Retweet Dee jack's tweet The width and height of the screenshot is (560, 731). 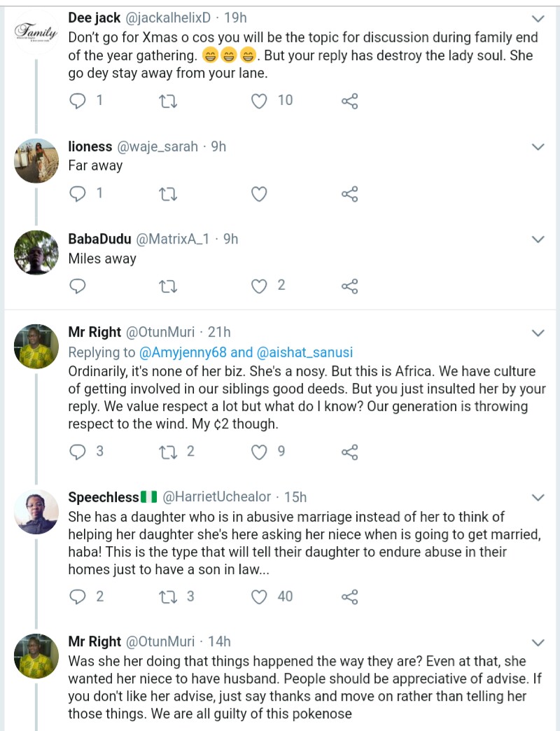click(x=168, y=101)
